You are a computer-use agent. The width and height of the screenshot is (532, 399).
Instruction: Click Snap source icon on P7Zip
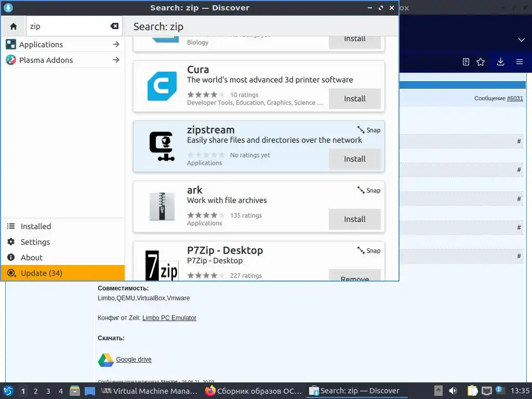click(361, 250)
